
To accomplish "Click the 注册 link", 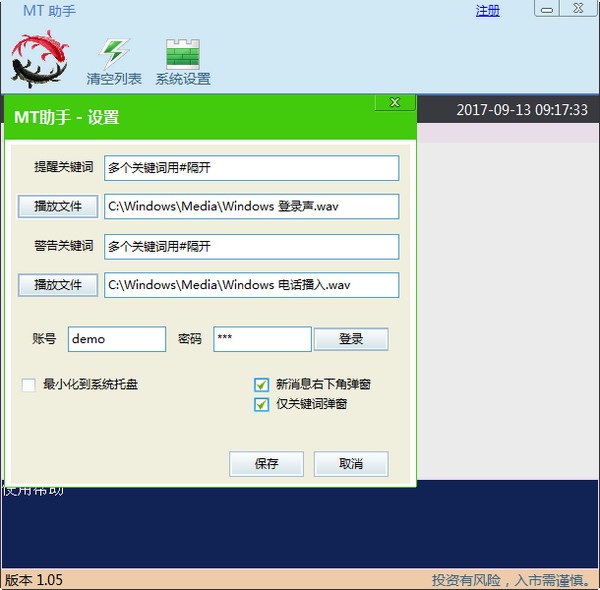I will click(487, 11).
